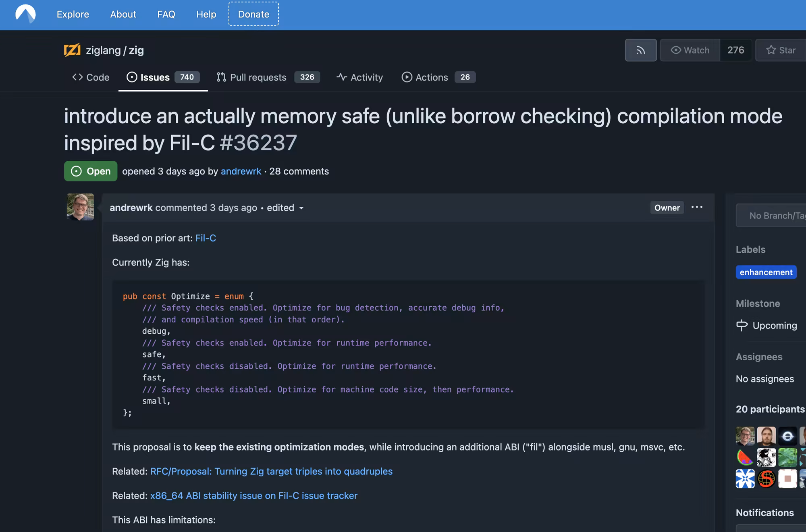806x532 pixels.
Task: Click the Donate button
Action: (x=253, y=14)
